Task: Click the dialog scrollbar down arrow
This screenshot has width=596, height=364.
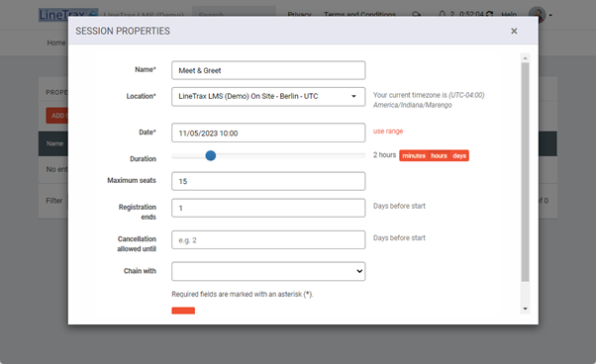Action: pos(525,309)
